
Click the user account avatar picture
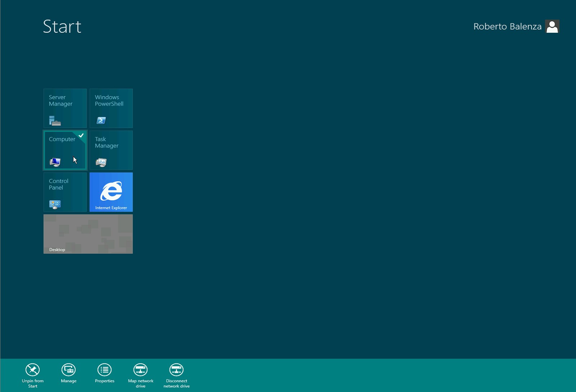[552, 26]
